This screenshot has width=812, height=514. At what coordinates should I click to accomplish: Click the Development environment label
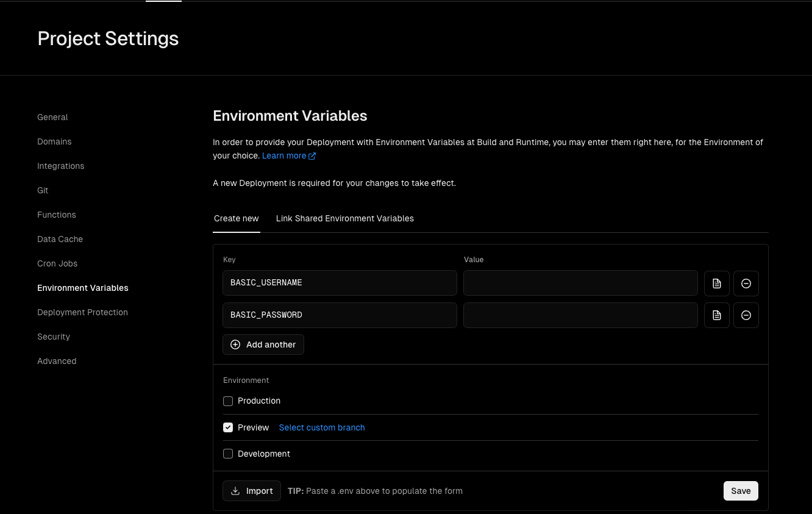tap(264, 454)
